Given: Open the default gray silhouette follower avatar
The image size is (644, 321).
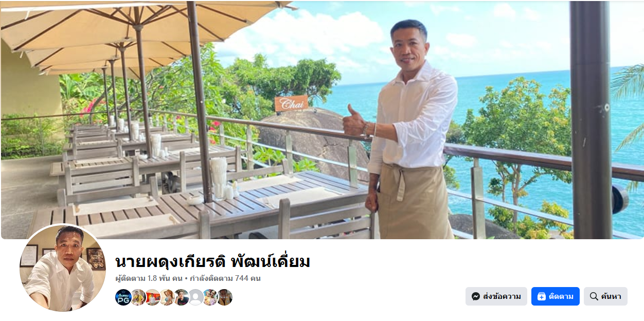Looking at the screenshot, I should [x=196, y=297].
